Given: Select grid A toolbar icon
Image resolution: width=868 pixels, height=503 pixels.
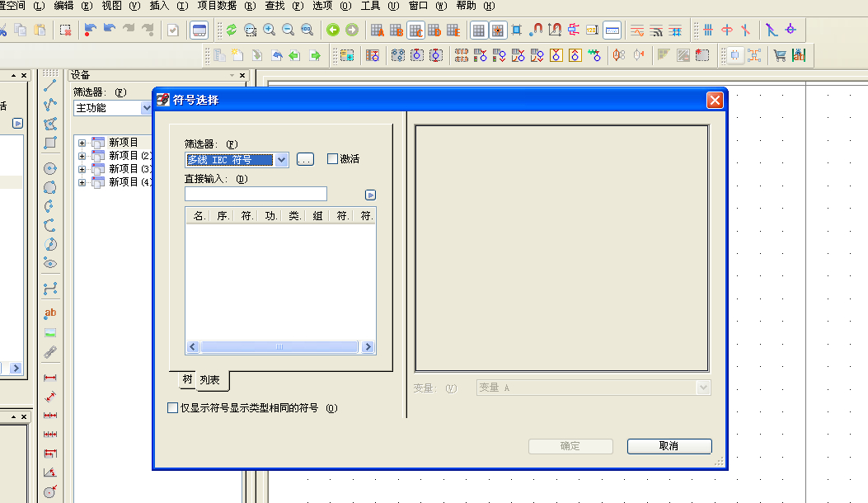Looking at the screenshot, I should 378,30.
